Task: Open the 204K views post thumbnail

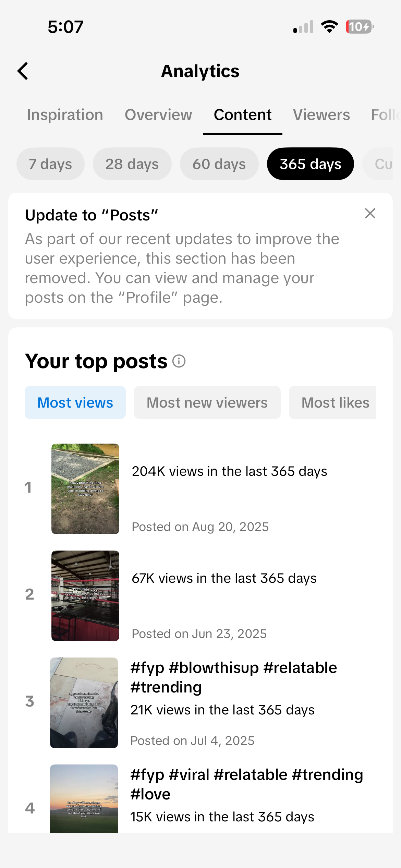Action: click(x=85, y=489)
